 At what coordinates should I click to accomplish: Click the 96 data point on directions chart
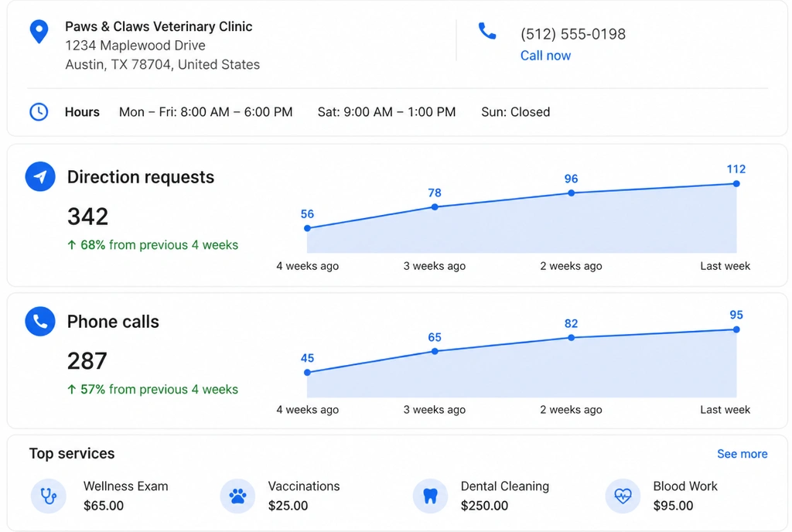pos(571,193)
